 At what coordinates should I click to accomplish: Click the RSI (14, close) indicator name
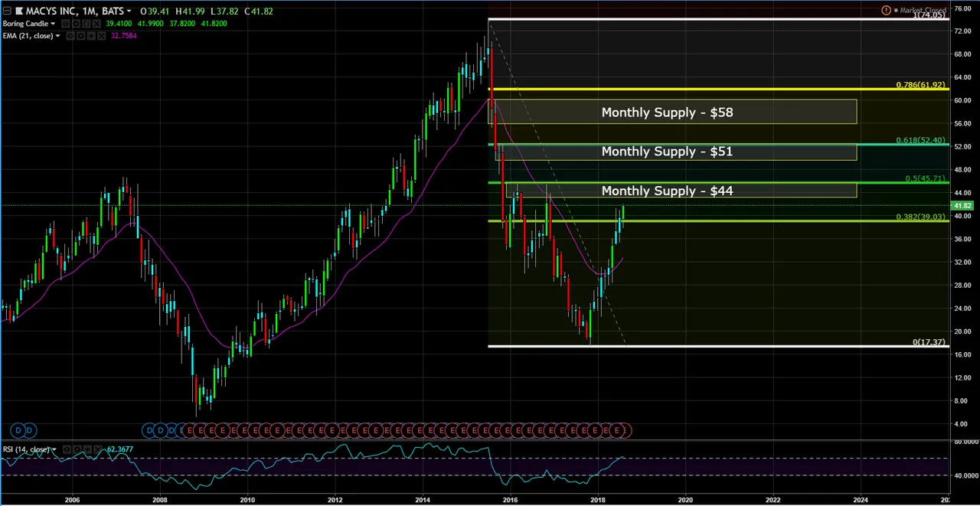pos(26,449)
